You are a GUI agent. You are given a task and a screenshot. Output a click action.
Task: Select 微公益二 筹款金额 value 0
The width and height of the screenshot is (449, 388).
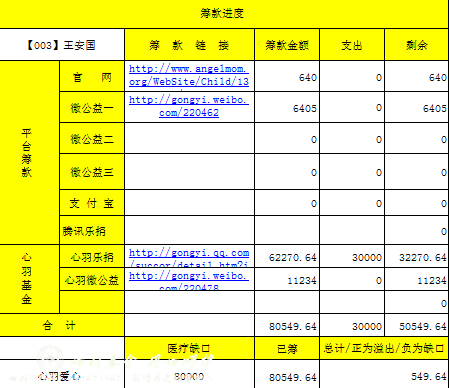(x=287, y=138)
